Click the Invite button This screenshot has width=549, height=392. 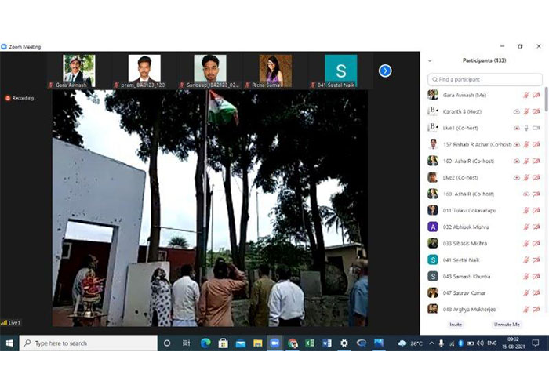456,324
